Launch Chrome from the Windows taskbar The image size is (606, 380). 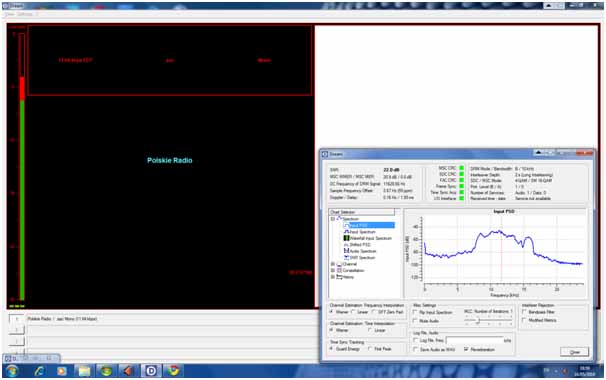[173, 371]
